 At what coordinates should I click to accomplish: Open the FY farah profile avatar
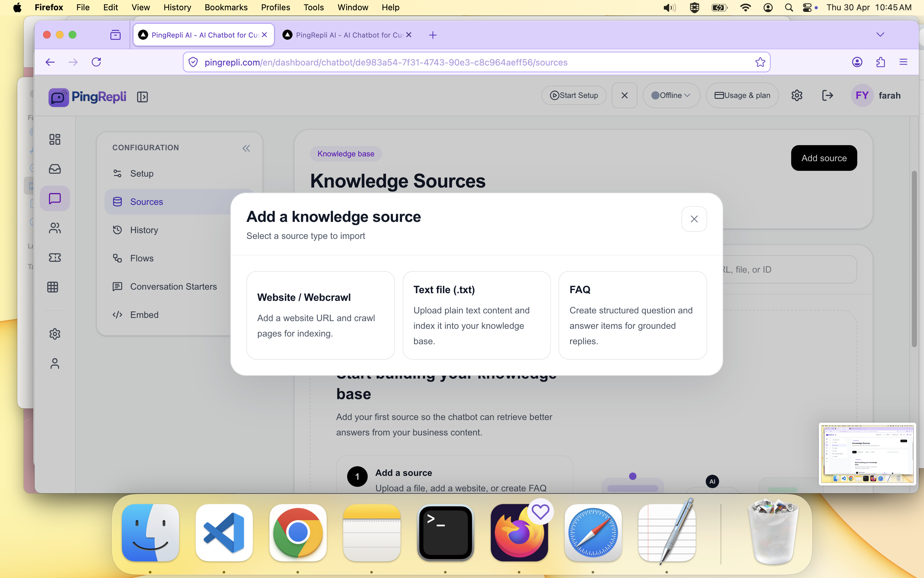862,95
